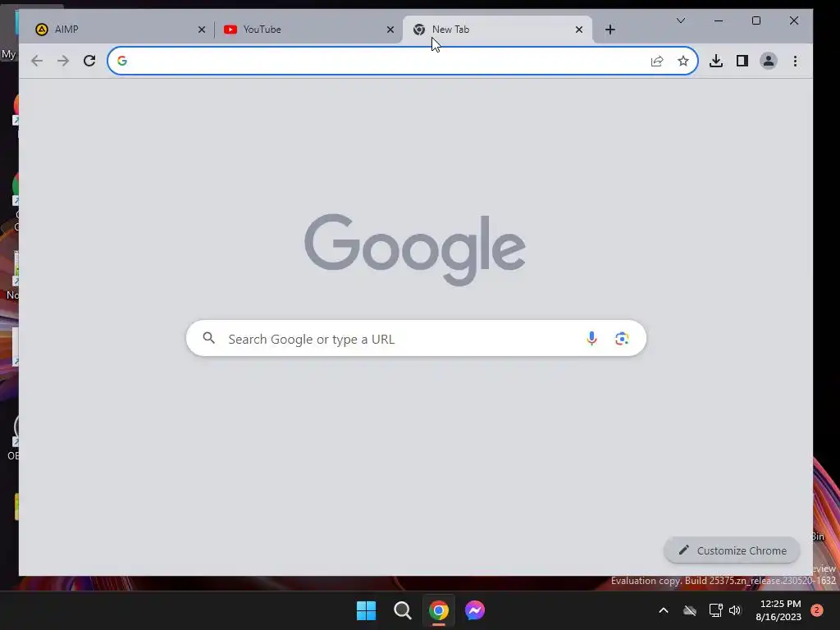Open network status tray icon

point(715,610)
